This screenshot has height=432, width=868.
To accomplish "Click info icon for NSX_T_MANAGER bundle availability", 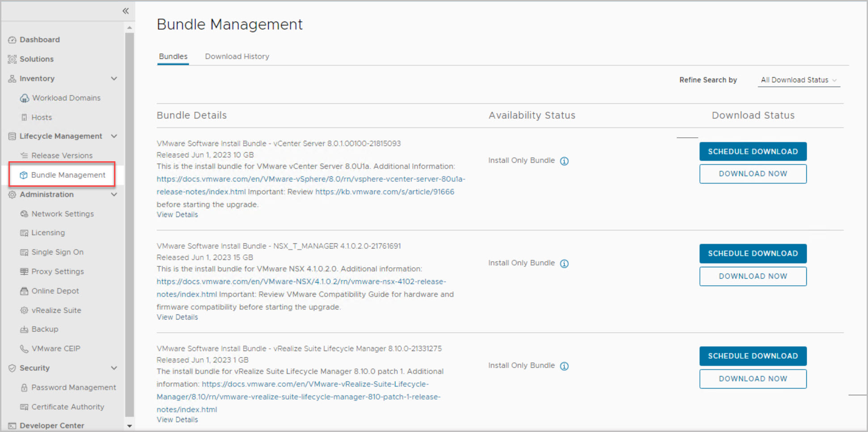I will (x=564, y=264).
